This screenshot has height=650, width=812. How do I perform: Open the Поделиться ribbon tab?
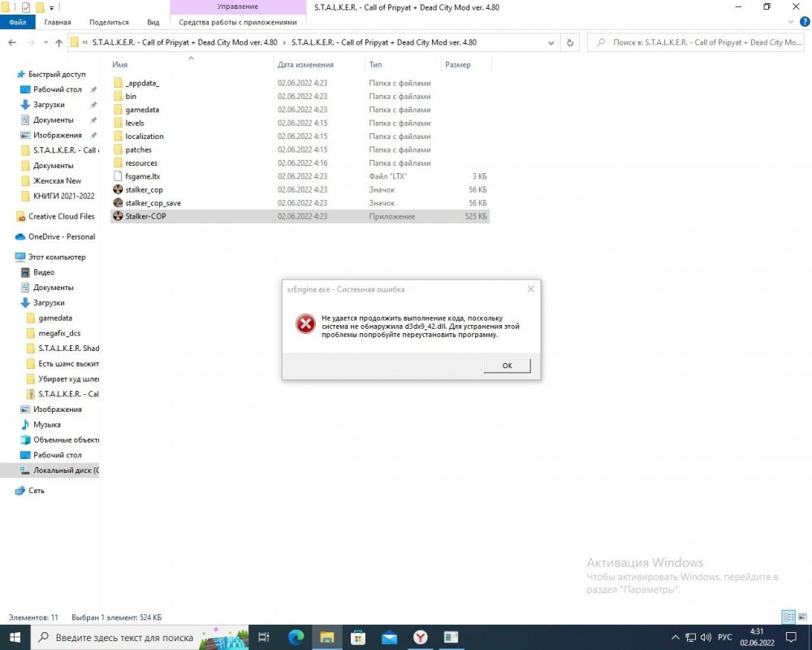(109, 22)
